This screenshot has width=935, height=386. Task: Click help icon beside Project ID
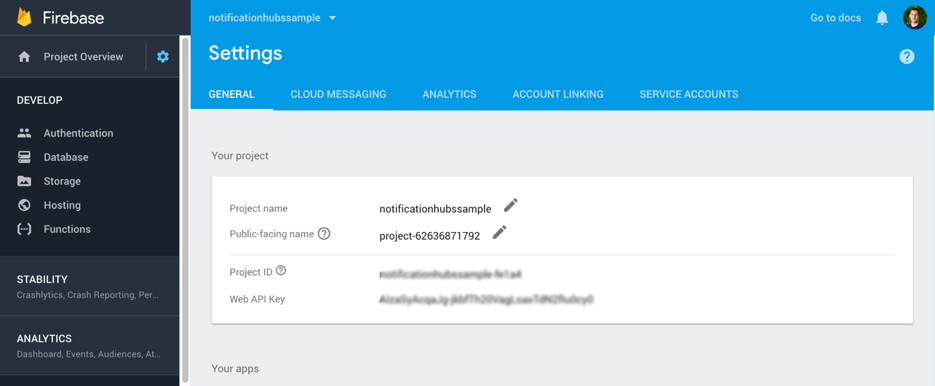click(x=281, y=270)
